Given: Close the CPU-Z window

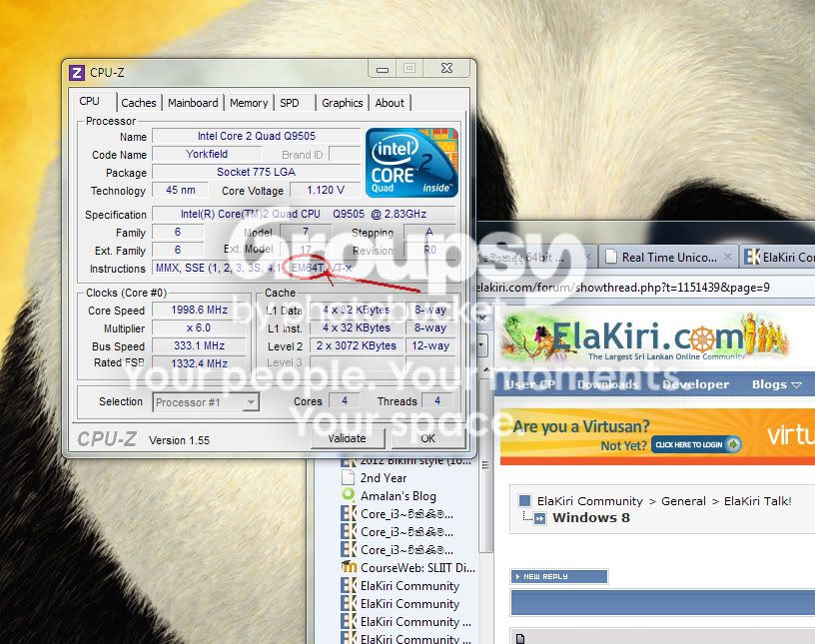Looking at the screenshot, I should click(447, 68).
